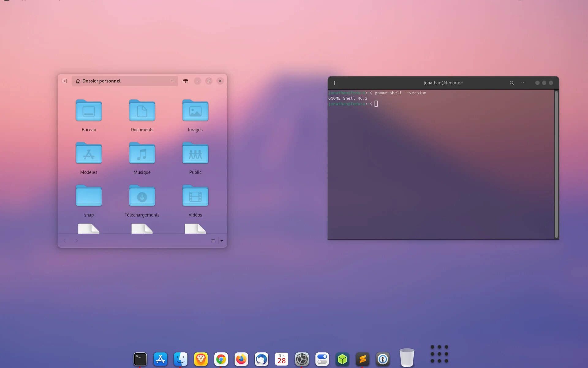
Task: Open Trash in the dock
Action: 407,358
